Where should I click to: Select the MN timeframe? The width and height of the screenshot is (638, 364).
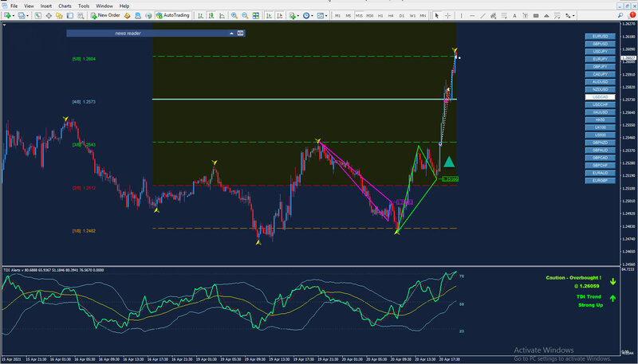[x=423, y=15]
